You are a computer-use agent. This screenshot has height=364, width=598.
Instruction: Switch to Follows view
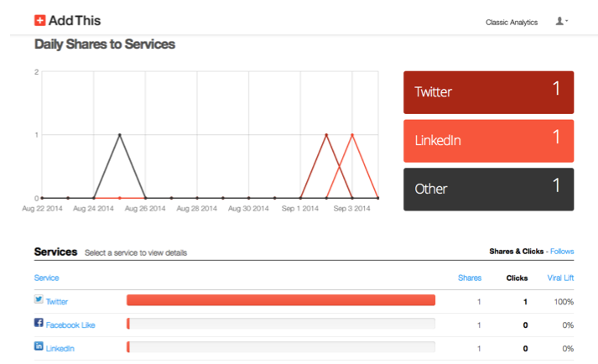[562, 251]
